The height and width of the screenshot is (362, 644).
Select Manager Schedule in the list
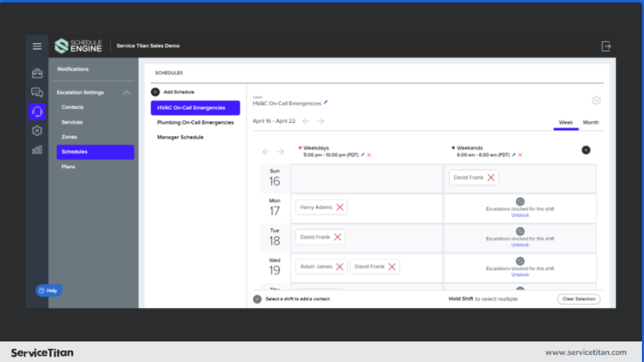(x=180, y=137)
